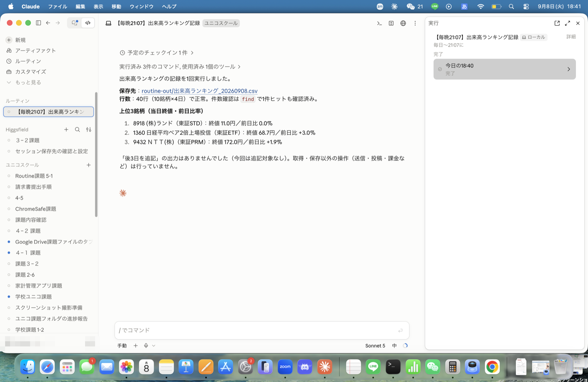Click the ユニコスクール project tag
This screenshot has width=588, height=382.
221,23
